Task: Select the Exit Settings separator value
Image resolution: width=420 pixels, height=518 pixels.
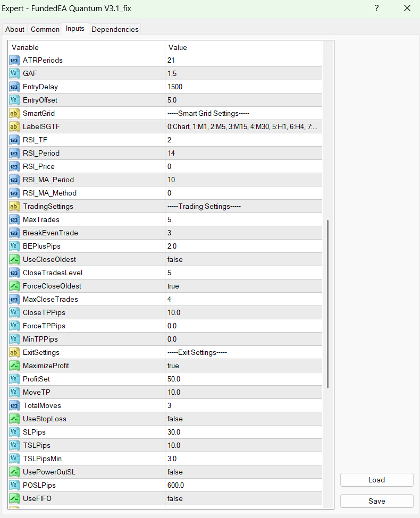Action: (x=243, y=352)
